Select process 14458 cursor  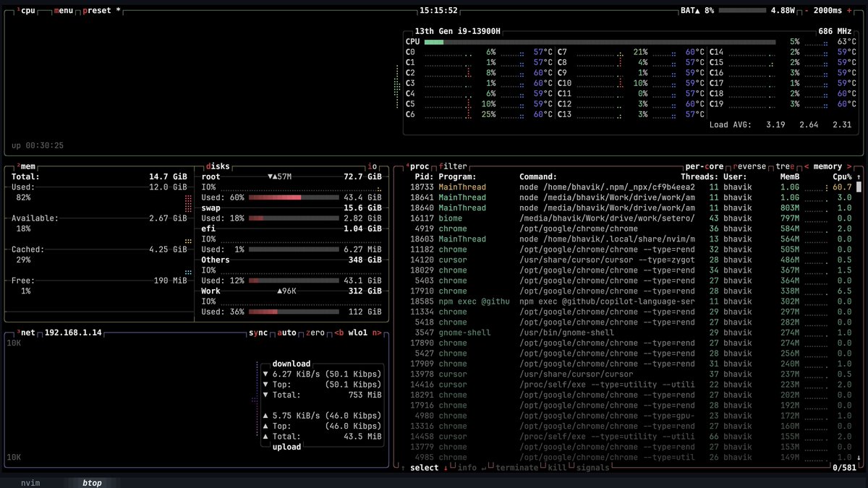click(627, 437)
